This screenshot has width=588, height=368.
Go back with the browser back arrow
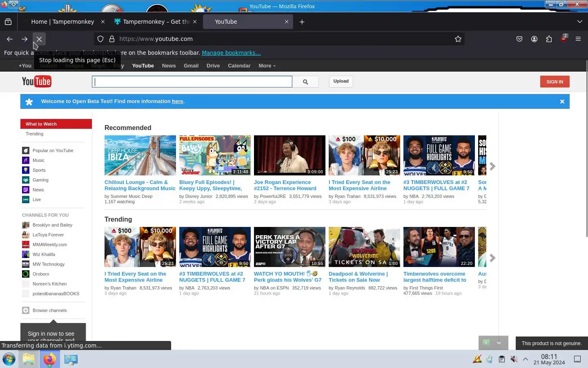[x=10, y=39]
